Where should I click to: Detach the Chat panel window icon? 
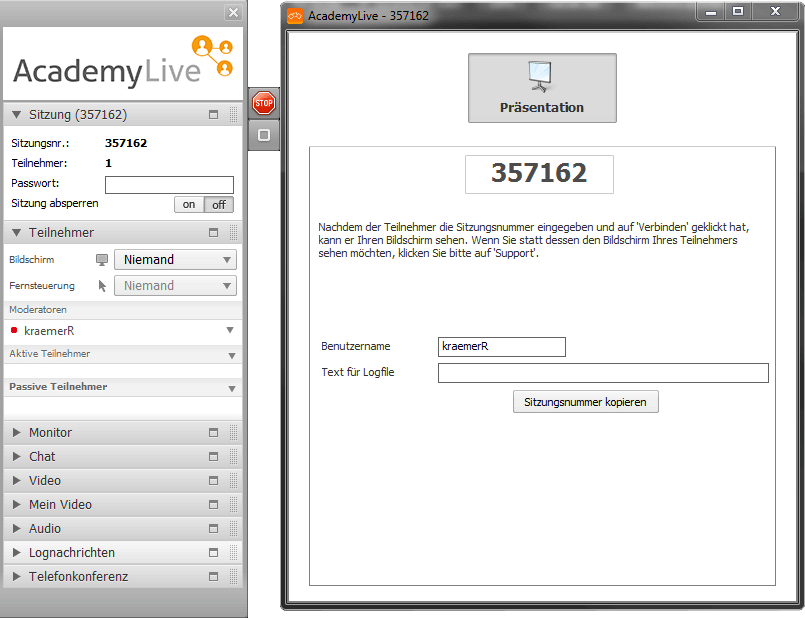coord(214,456)
